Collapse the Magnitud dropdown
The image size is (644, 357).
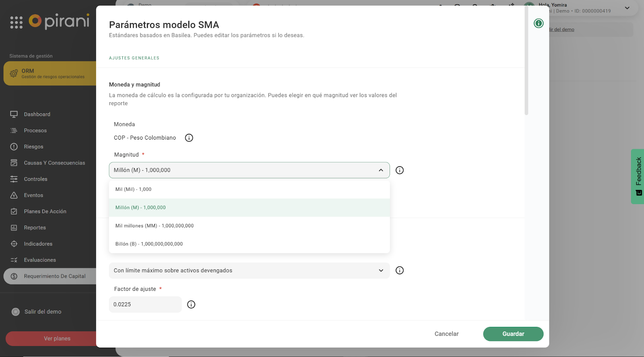pos(381,170)
